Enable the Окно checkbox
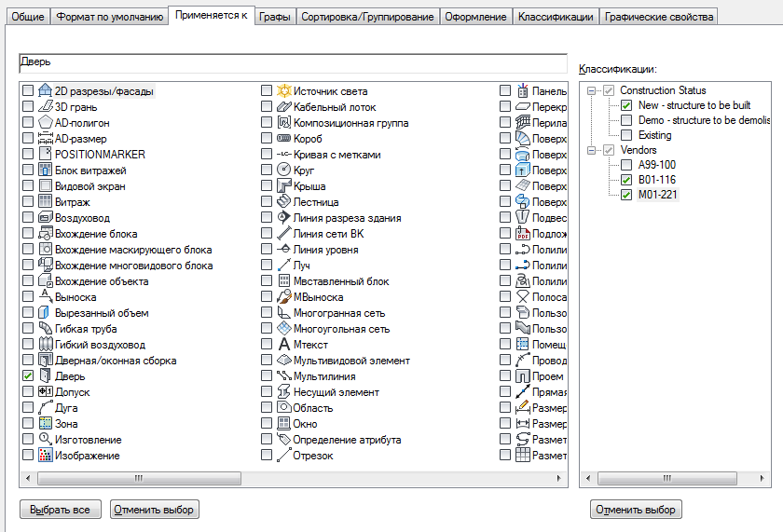Viewport: 783px width, 532px height. (x=267, y=423)
